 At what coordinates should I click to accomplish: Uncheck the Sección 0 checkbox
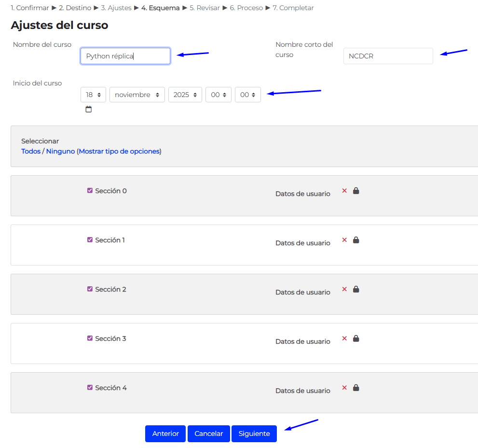pyautogui.click(x=90, y=191)
